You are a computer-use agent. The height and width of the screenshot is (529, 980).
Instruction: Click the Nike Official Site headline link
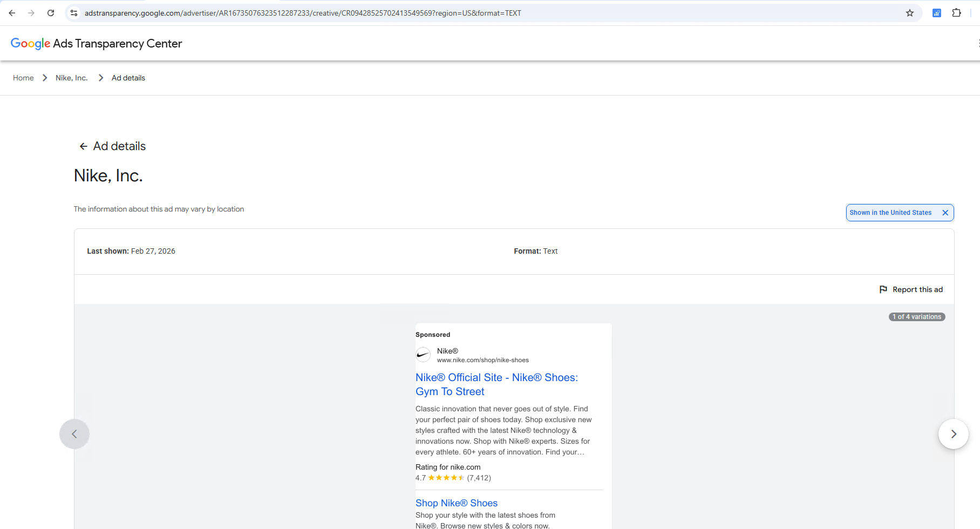tap(496, 384)
